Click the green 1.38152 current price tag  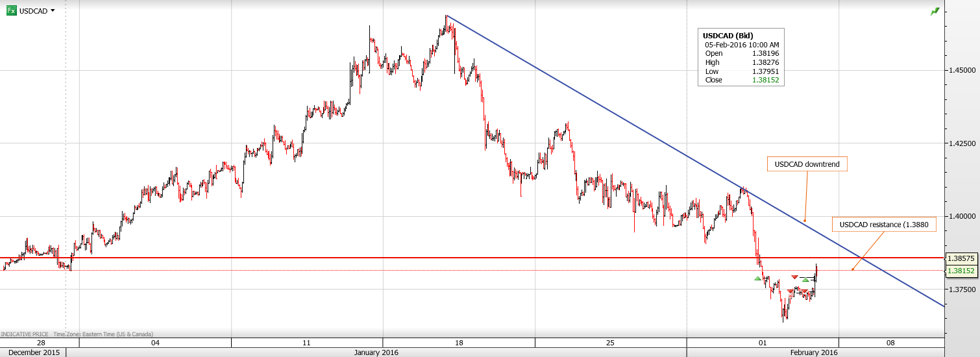point(961,270)
